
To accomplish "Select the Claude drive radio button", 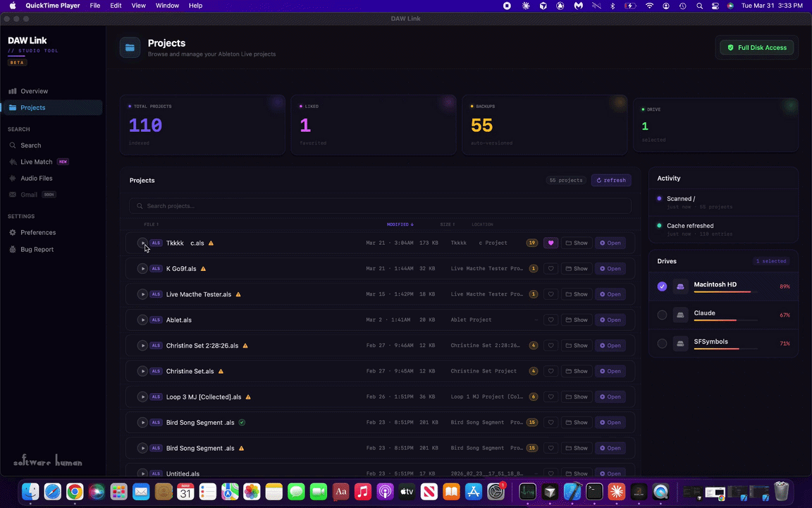I will tap(662, 315).
